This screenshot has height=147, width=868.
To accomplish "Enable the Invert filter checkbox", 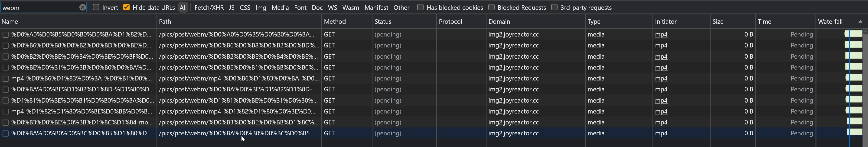I will (x=96, y=7).
